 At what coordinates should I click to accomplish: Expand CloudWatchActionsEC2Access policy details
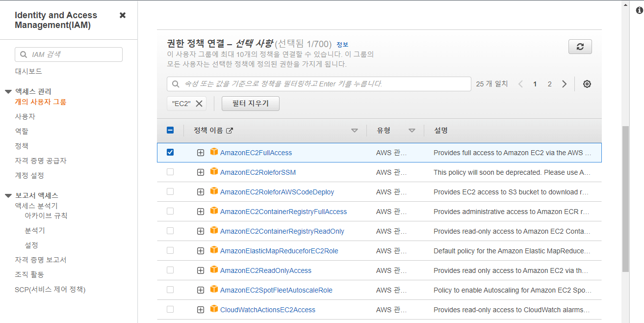(201, 310)
